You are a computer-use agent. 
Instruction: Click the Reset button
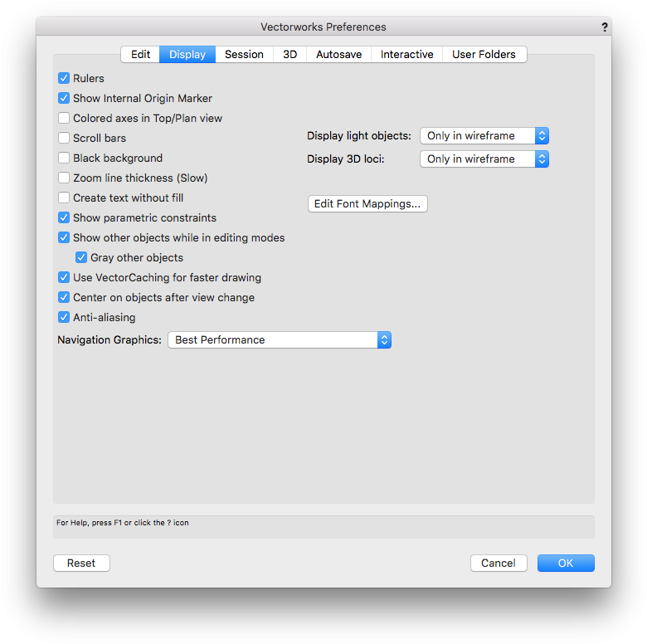point(81,563)
